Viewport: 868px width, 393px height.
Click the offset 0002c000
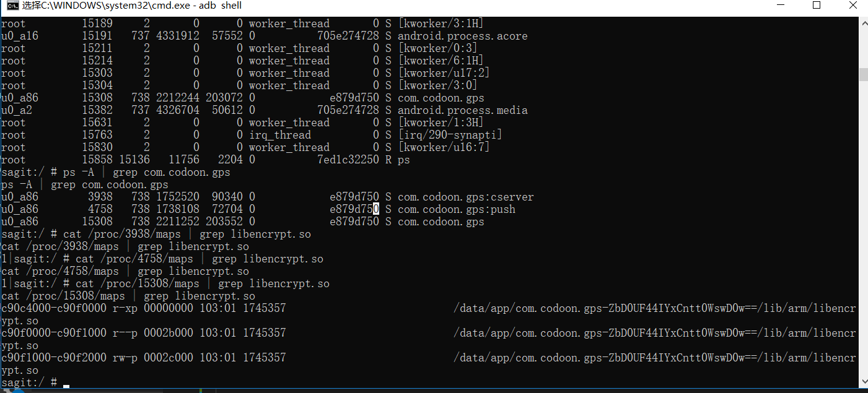click(169, 358)
